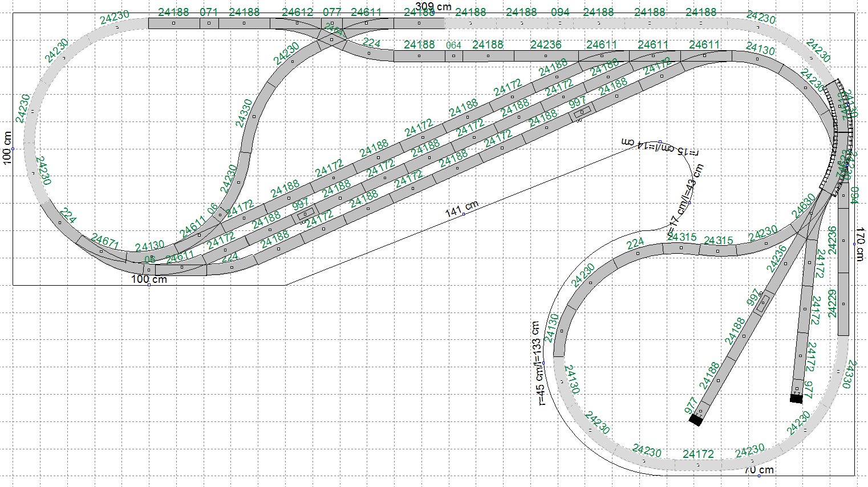The height and width of the screenshot is (487, 868).
Task: Click the 309 cm dimension label
Action: pyautogui.click(x=433, y=7)
